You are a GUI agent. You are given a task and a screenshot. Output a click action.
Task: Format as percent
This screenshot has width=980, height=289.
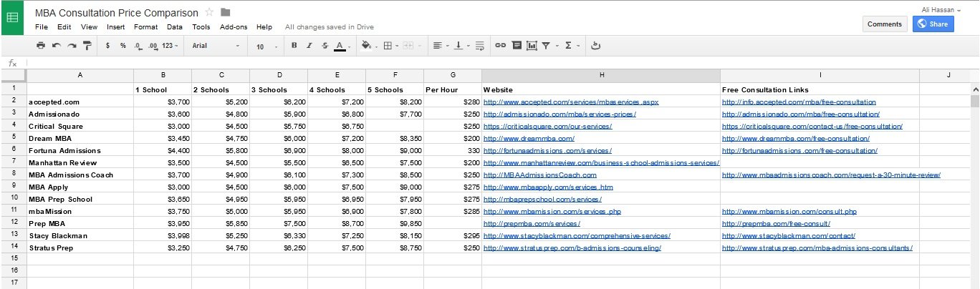tap(123, 45)
